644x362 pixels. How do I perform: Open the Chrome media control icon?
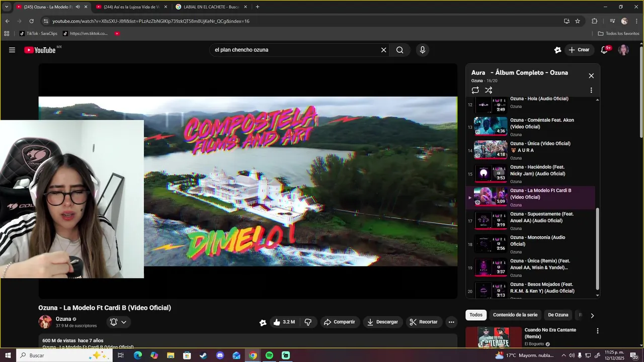point(612,21)
